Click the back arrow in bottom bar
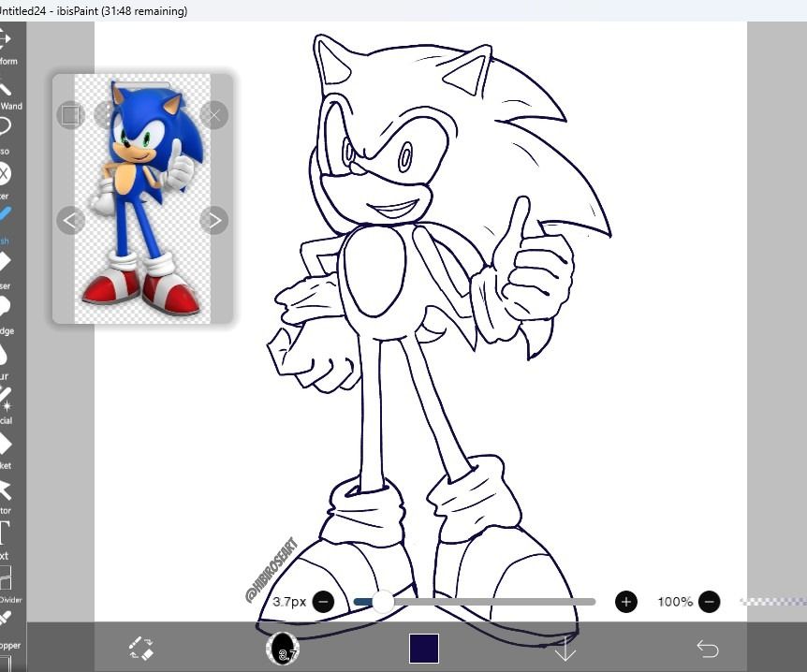The image size is (807, 672). pyautogui.click(x=708, y=649)
